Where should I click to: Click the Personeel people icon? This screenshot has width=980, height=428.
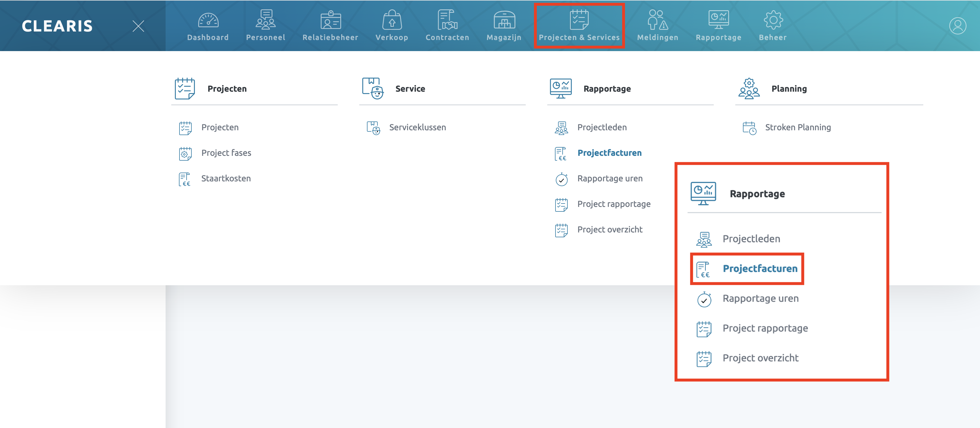pos(265,20)
